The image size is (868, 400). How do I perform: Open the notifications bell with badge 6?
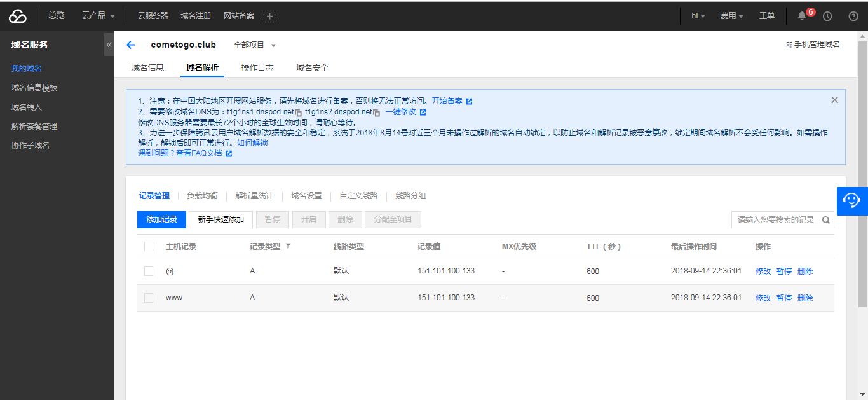[x=802, y=16]
